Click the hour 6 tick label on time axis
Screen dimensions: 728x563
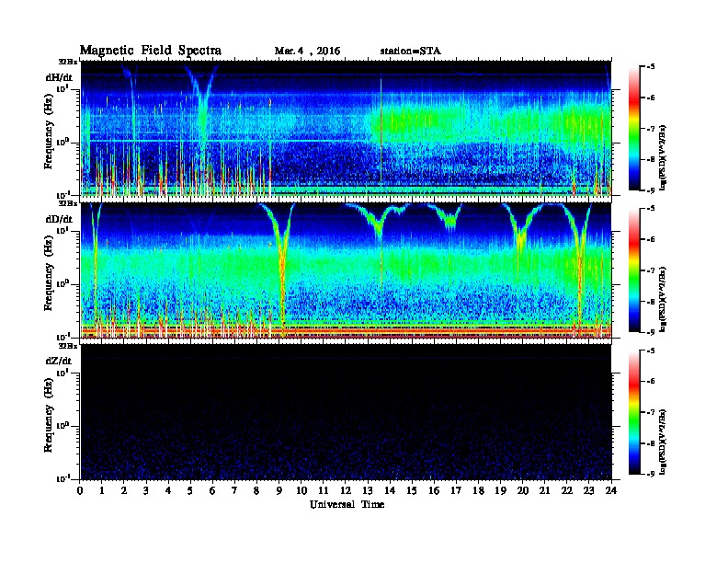212,490
